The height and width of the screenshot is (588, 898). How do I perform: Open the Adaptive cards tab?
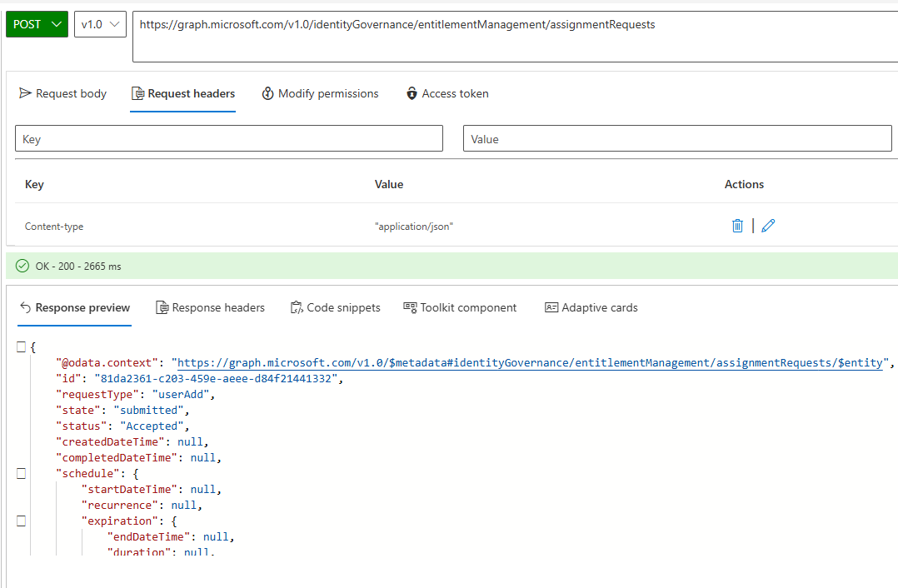pos(591,307)
